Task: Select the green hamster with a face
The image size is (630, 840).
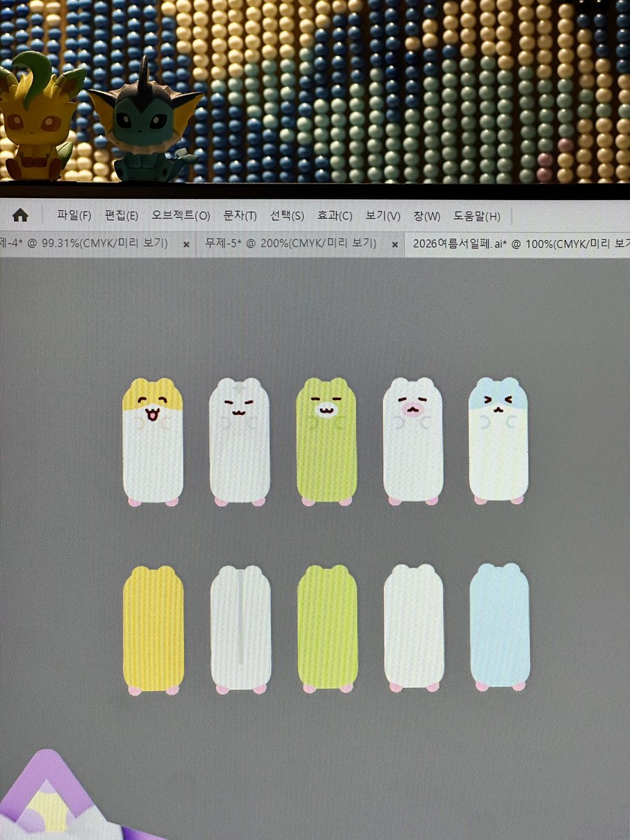Action: coord(327,442)
